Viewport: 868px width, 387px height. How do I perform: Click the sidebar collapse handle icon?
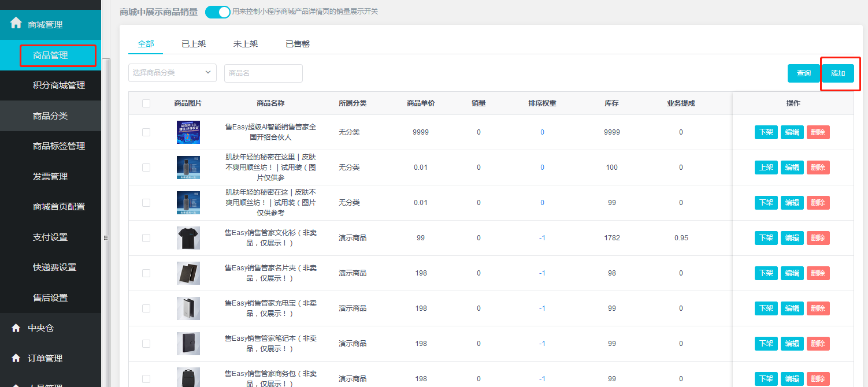point(106,238)
